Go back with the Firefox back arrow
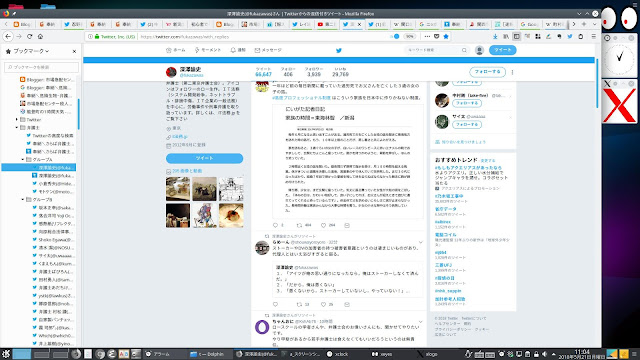 pos(8,36)
